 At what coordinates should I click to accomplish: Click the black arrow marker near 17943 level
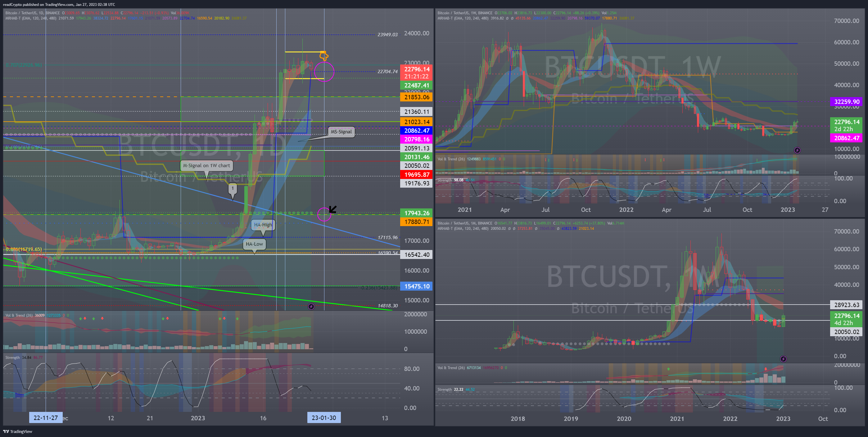(x=332, y=209)
